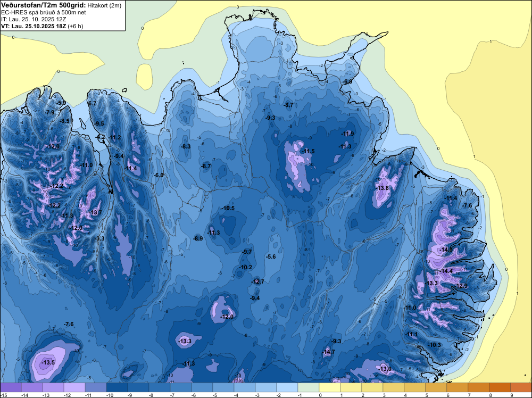This screenshot has width=532, height=398.
Task: Click the -3.3 temperature reading
Action: pos(100,238)
